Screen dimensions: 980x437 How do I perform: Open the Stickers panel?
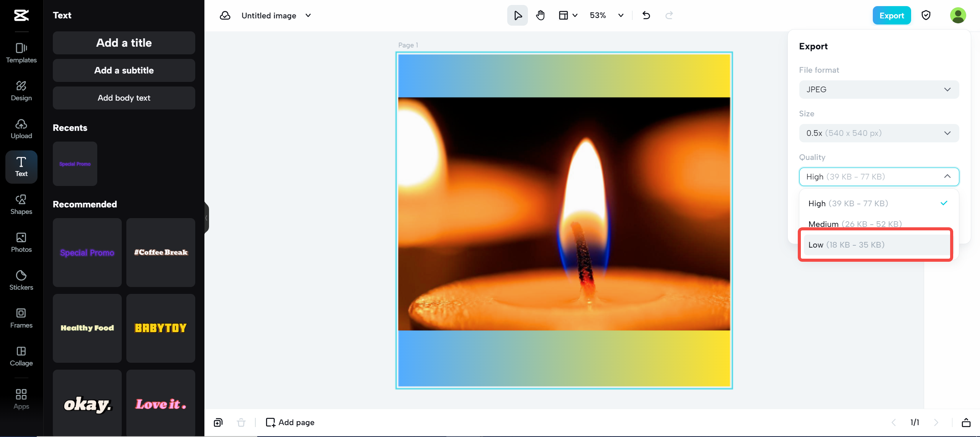(x=21, y=280)
